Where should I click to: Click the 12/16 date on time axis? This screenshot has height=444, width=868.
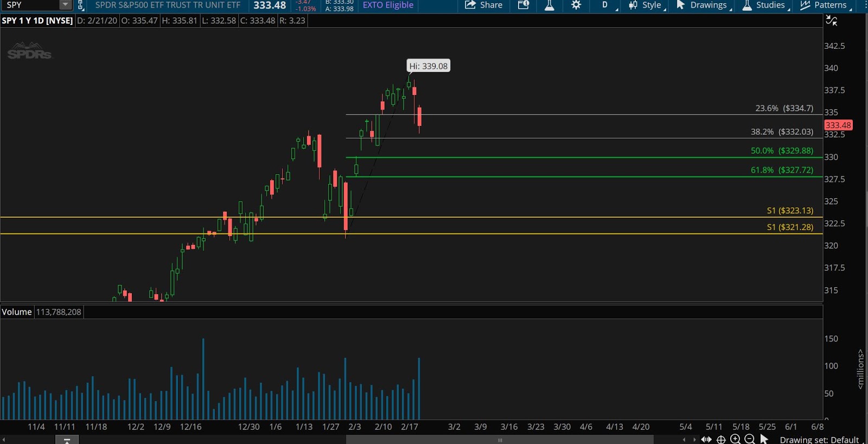(x=190, y=427)
